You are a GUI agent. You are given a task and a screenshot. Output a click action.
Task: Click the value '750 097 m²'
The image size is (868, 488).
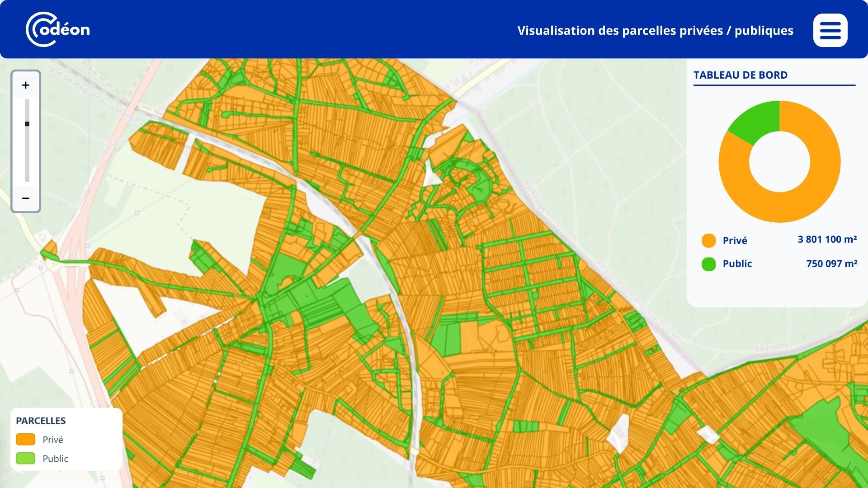(832, 263)
